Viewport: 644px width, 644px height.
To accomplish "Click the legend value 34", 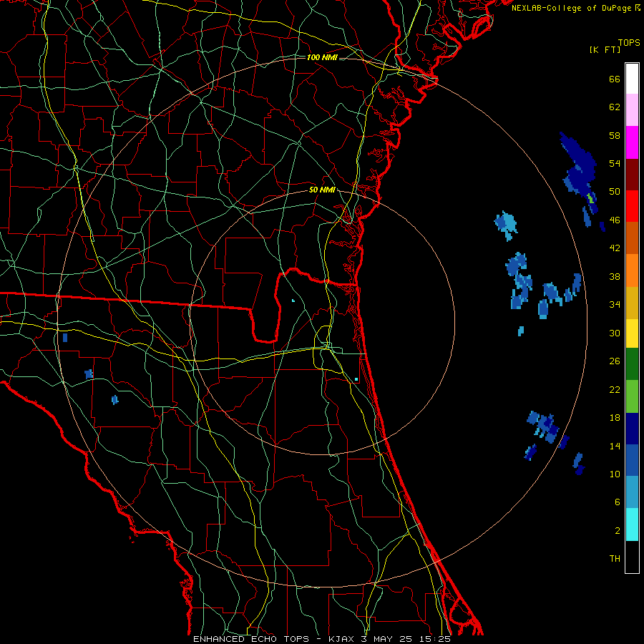I will (615, 304).
